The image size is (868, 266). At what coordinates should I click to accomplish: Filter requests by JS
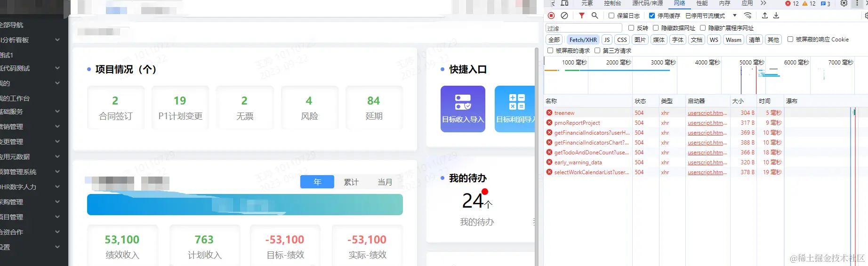click(x=607, y=40)
